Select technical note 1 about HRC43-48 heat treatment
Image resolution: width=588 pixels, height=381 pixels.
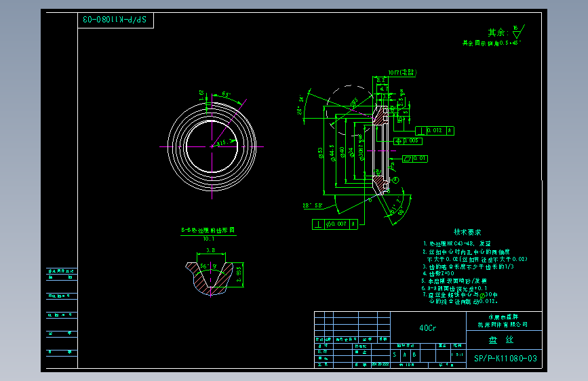[x=456, y=244]
